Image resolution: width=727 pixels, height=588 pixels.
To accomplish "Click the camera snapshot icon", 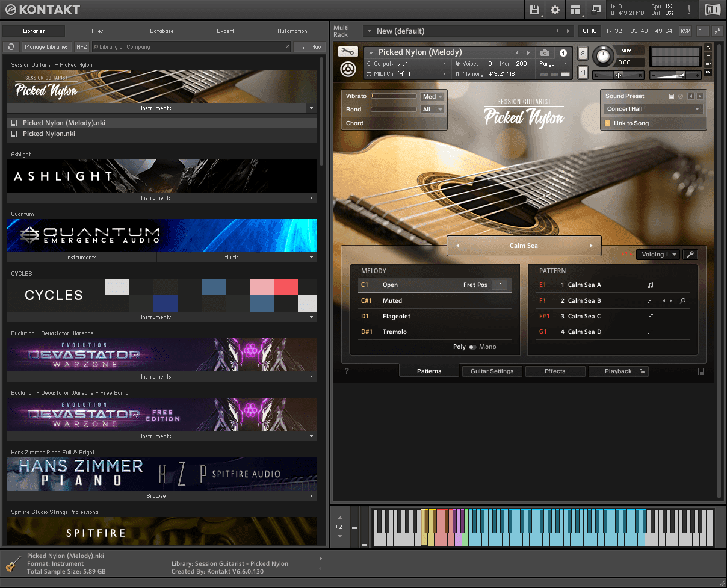I will 545,53.
